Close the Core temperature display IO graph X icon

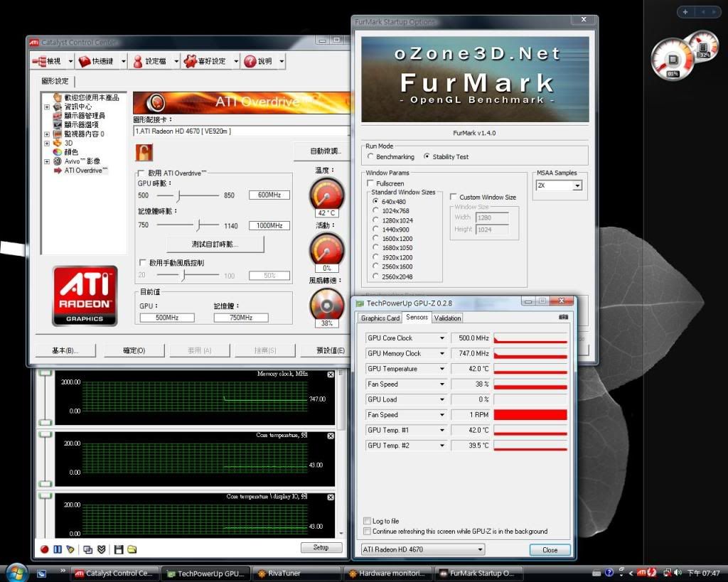click(x=331, y=497)
